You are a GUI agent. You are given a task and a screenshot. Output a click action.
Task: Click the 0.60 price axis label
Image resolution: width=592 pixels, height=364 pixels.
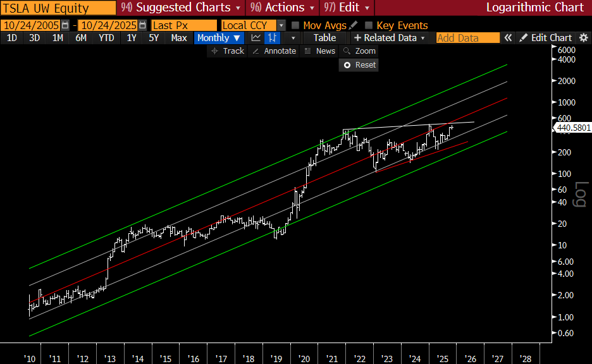[565, 333]
